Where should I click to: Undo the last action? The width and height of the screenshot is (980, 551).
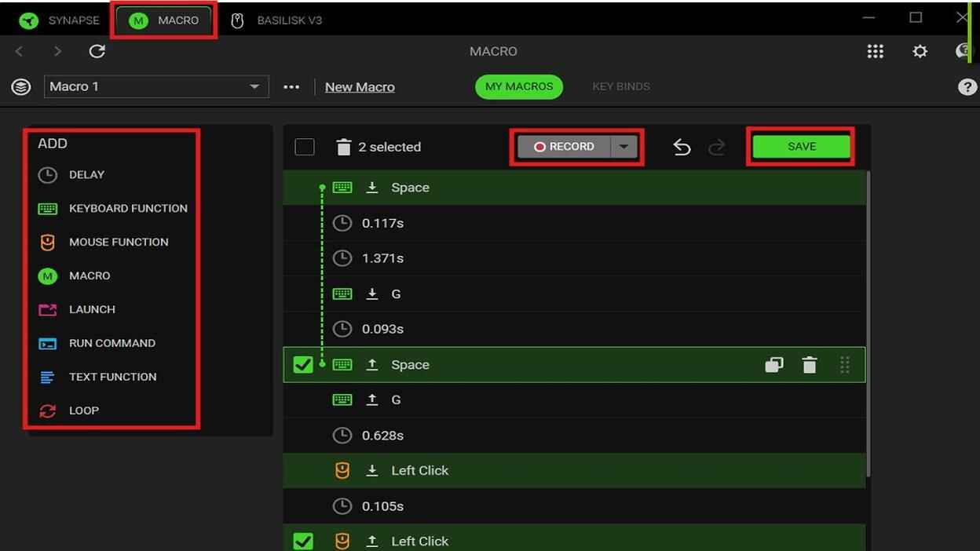[682, 147]
